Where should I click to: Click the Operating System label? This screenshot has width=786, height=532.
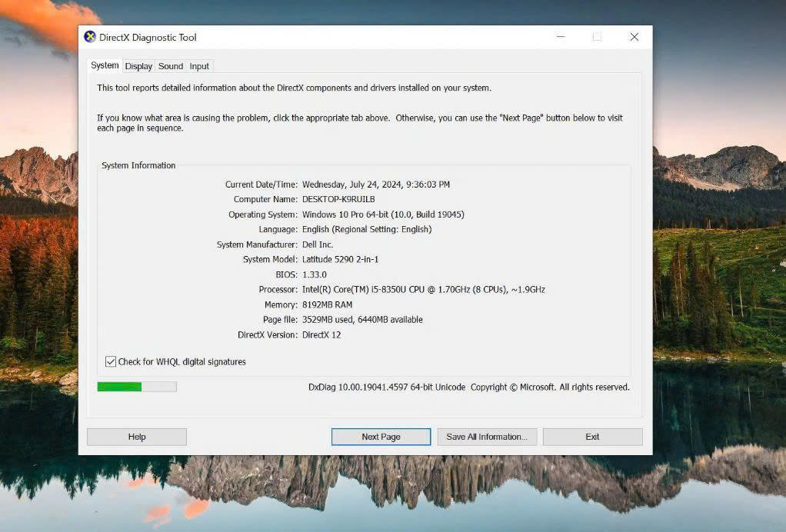tap(263, 214)
